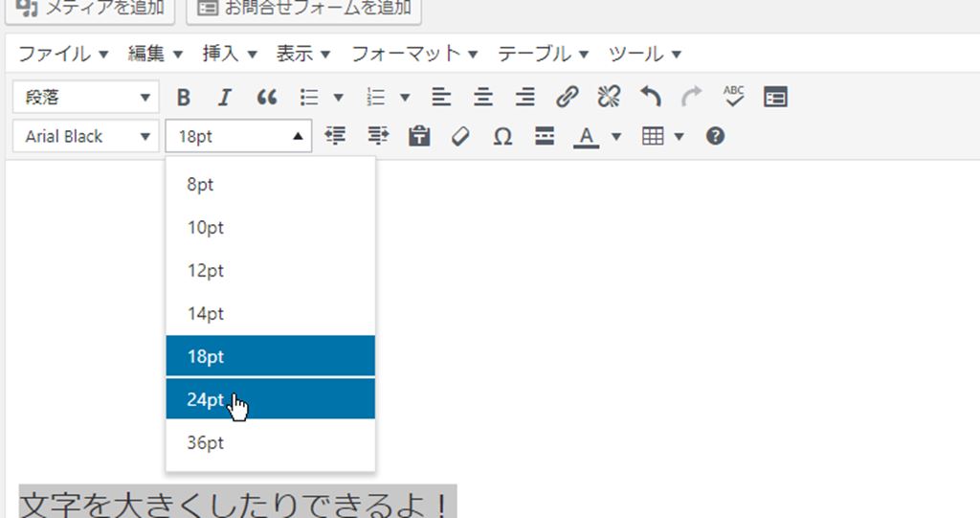The height and width of the screenshot is (518, 980).
Task: Open the keyboard shortcuts help icon
Action: (715, 136)
